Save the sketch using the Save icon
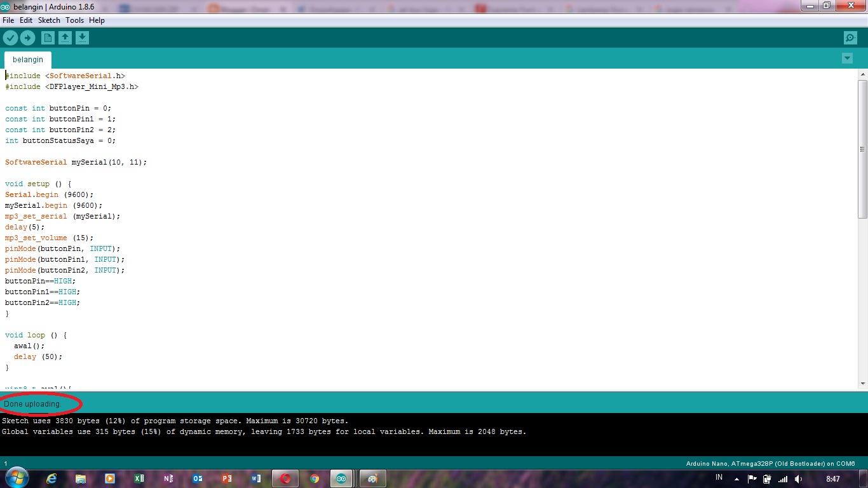This screenshot has width=868, height=488. pyautogui.click(x=82, y=37)
